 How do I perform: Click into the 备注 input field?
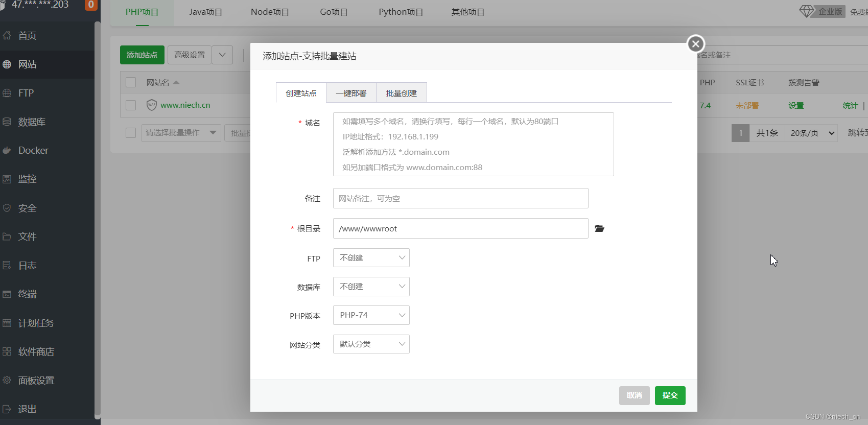pyautogui.click(x=461, y=198)
